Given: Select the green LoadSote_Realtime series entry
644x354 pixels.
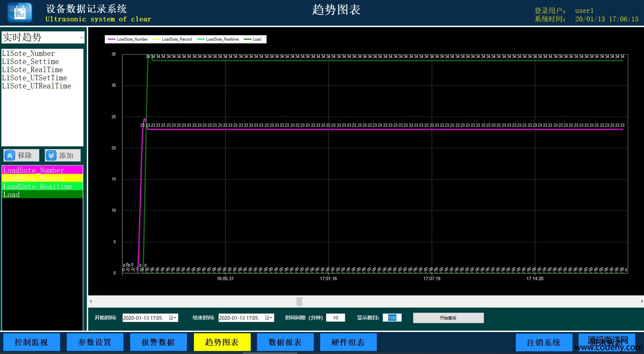Looking at the screenshot, I should tap(42, 186).
